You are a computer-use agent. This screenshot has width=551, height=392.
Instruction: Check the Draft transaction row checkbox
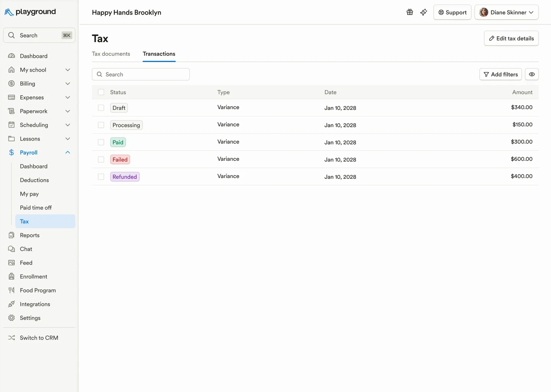(x=101, y=108)
